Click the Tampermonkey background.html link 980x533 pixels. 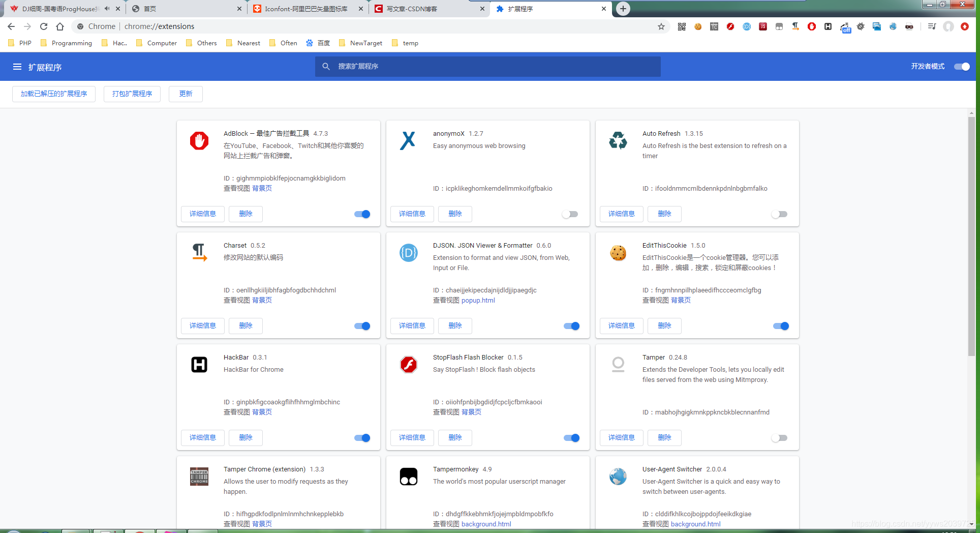[x=486, y=524]
